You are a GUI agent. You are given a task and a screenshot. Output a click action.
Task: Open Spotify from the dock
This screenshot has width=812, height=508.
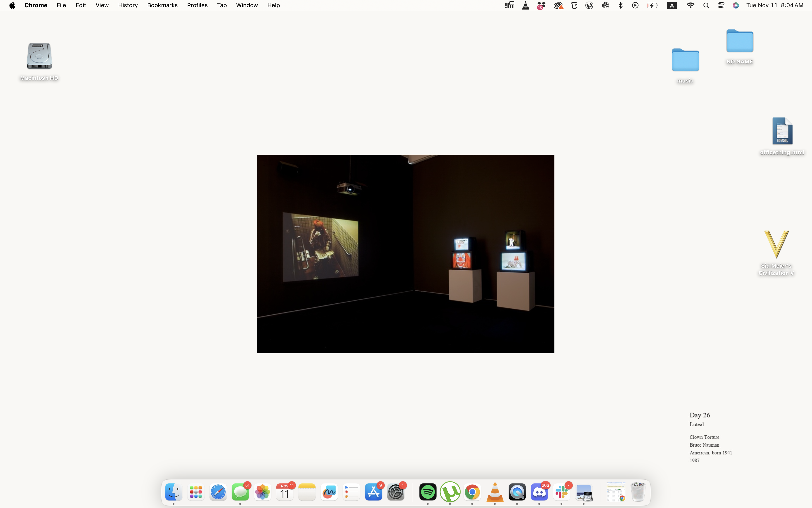pyautogui.click(x=428, y=492)
